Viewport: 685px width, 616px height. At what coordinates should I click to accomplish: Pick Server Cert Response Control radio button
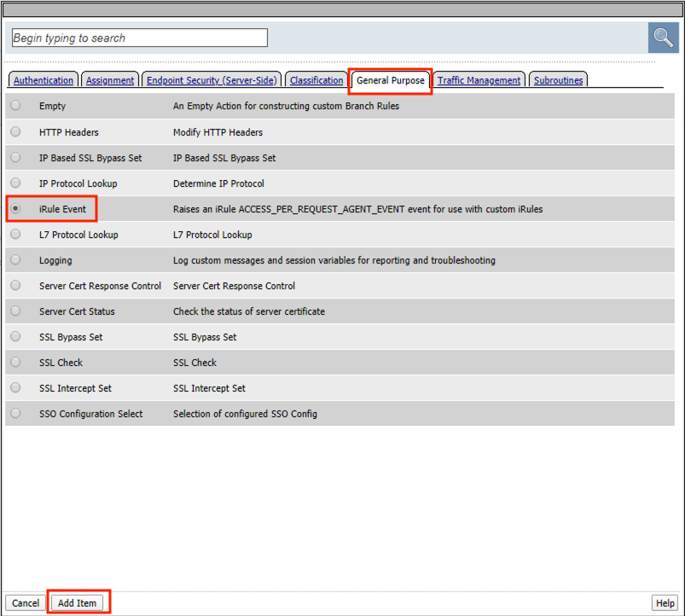tap(15, 285)
